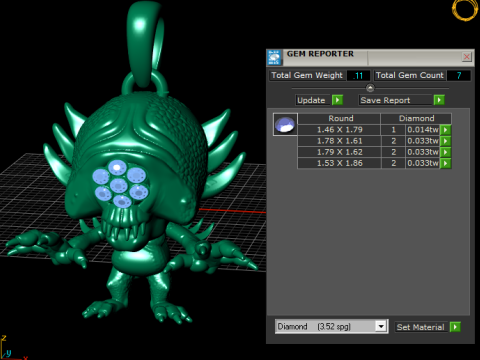Close the Gem Reporter panel
Viewport: 480px width, 360px height.
tap(467, 57)
